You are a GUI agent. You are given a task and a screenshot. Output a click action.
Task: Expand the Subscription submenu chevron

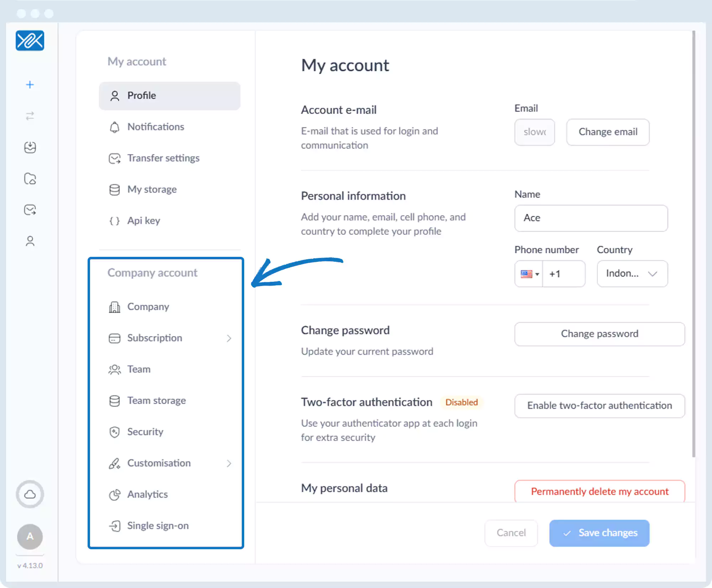(x=229, y=338)
